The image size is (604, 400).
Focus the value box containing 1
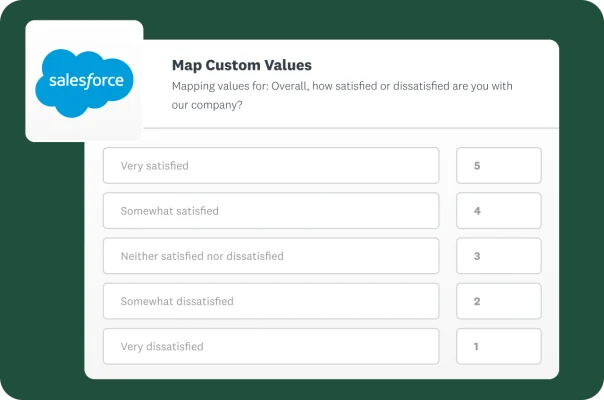tap(499, 346)
